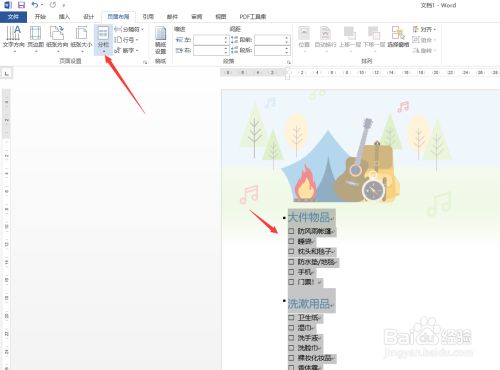500x370 pixels.
Task: Expand the 文字方向 dropdown arrow
Action: [14, 51]
